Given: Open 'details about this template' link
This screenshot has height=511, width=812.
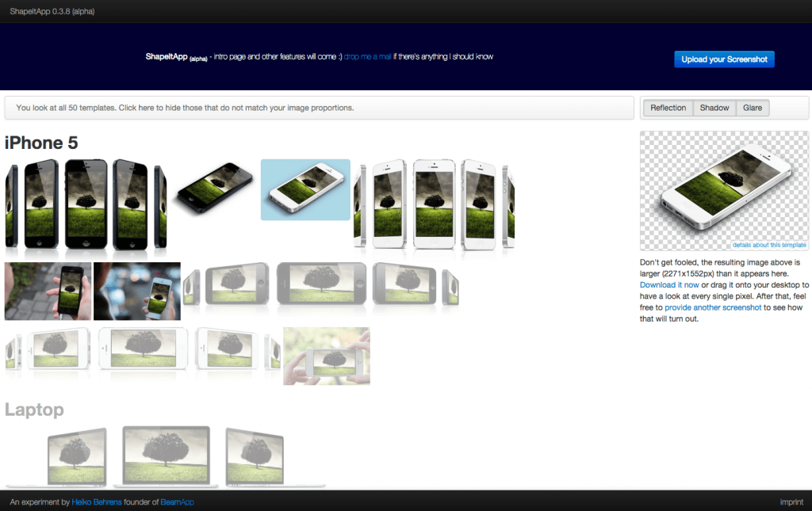Looking at the screenshot, I should pos(769,245).
